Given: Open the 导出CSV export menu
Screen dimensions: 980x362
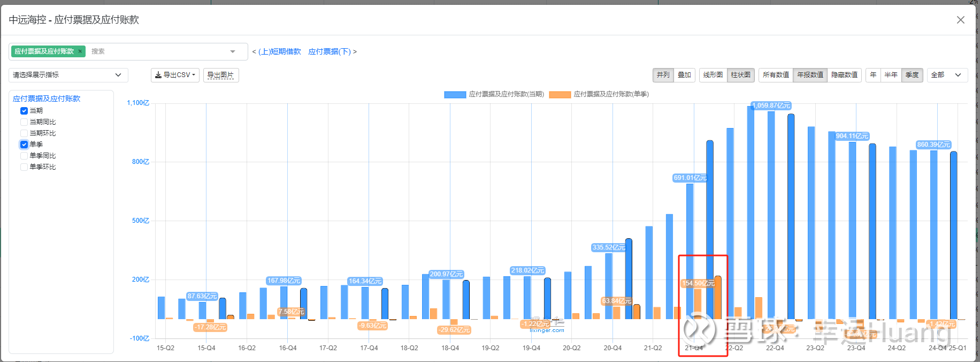Looking at the screenshot, I should [175, 75].
